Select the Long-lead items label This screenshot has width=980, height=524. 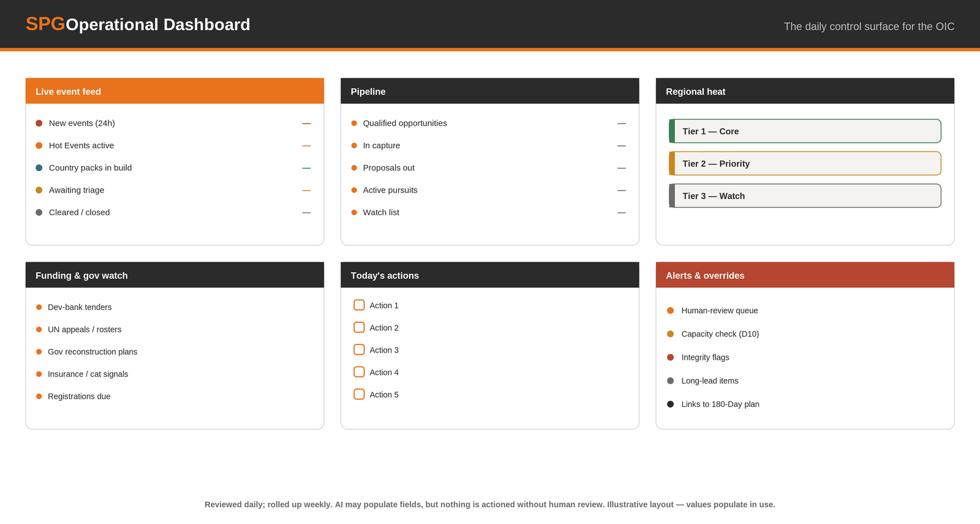pos(710,381)
